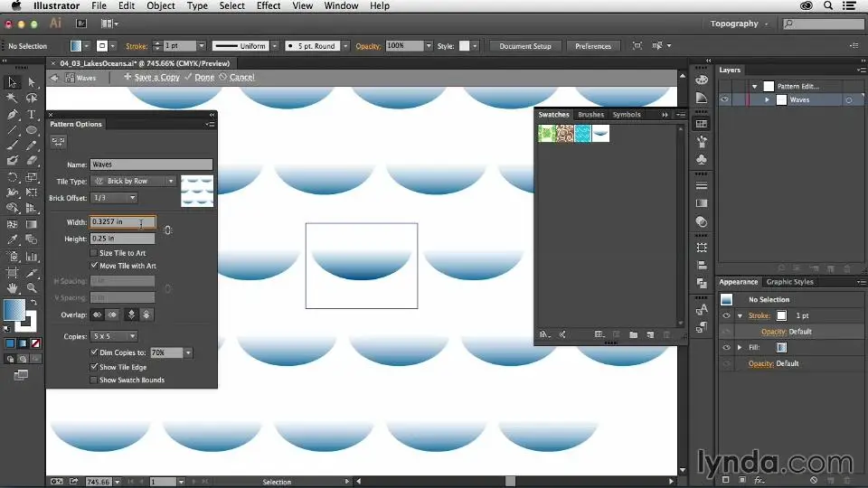Select the Hand tool
The height and width of the screenshot is (488, 868).
[12, 287]
